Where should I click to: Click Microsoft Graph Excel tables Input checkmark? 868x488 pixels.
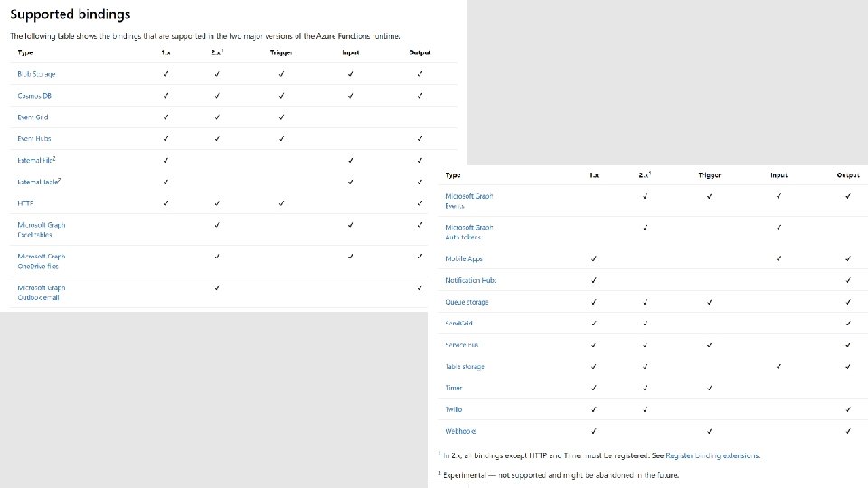[x=351, y=225]
